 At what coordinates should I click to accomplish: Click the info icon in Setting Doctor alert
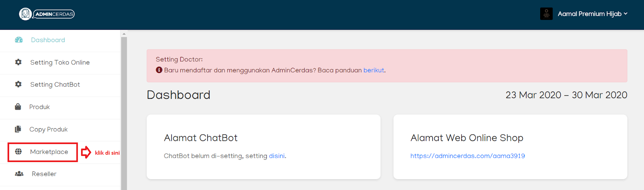click(x=159, y=70)
